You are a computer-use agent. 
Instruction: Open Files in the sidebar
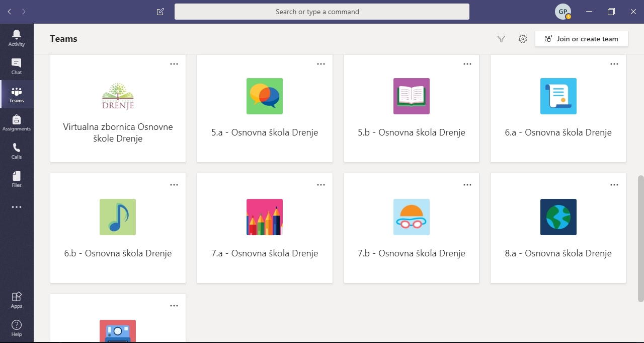click(17, 179)
